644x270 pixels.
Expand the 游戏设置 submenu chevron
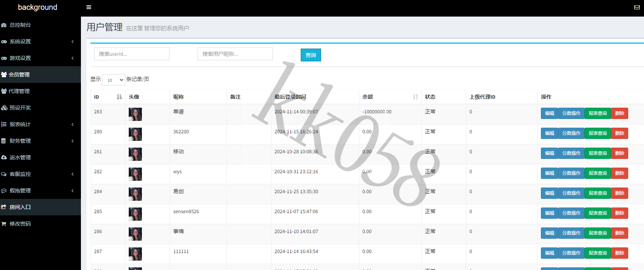(x=73, y=58)
